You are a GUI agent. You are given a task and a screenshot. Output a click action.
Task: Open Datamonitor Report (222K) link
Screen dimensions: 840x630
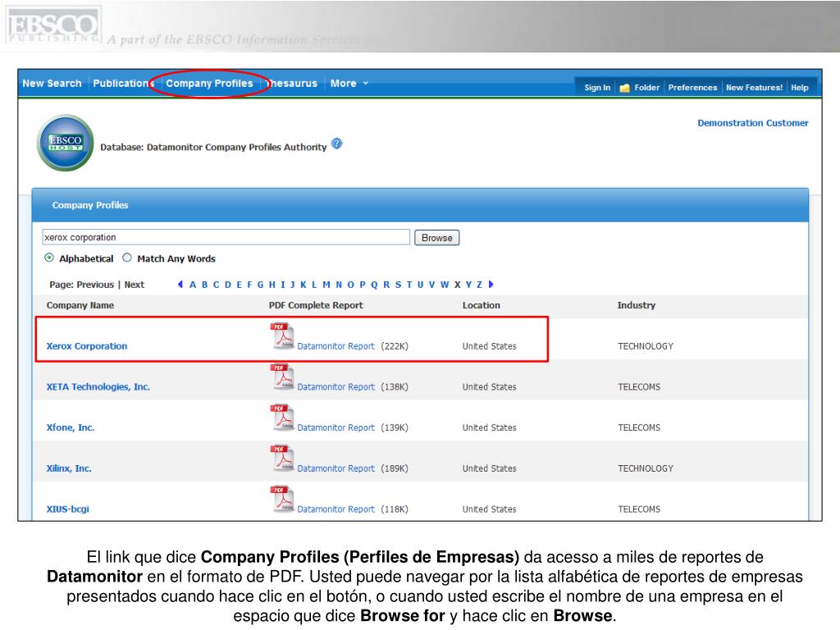click(336, 346)
